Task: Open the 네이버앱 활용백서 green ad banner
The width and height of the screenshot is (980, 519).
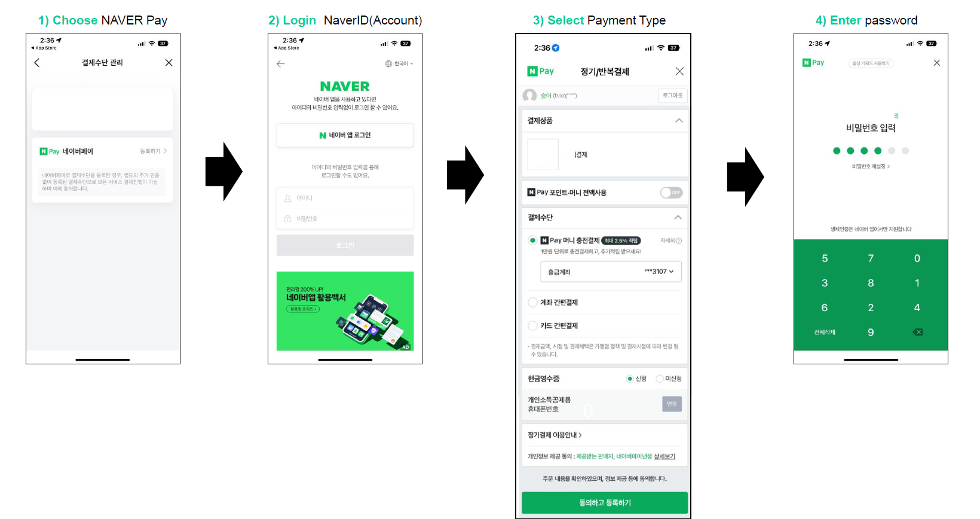Action: (x=345, y=311)
